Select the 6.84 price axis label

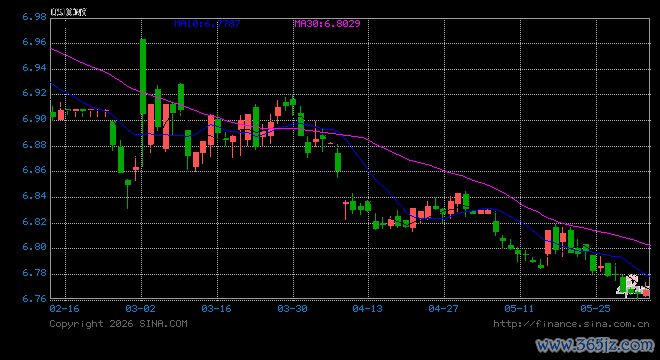click(x=35, y=196)
